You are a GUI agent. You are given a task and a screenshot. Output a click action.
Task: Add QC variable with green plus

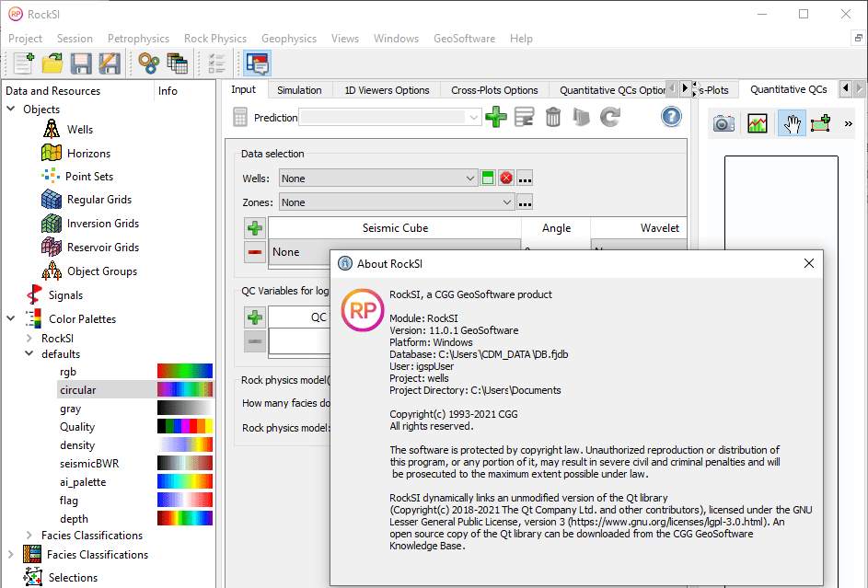[255, 317]
